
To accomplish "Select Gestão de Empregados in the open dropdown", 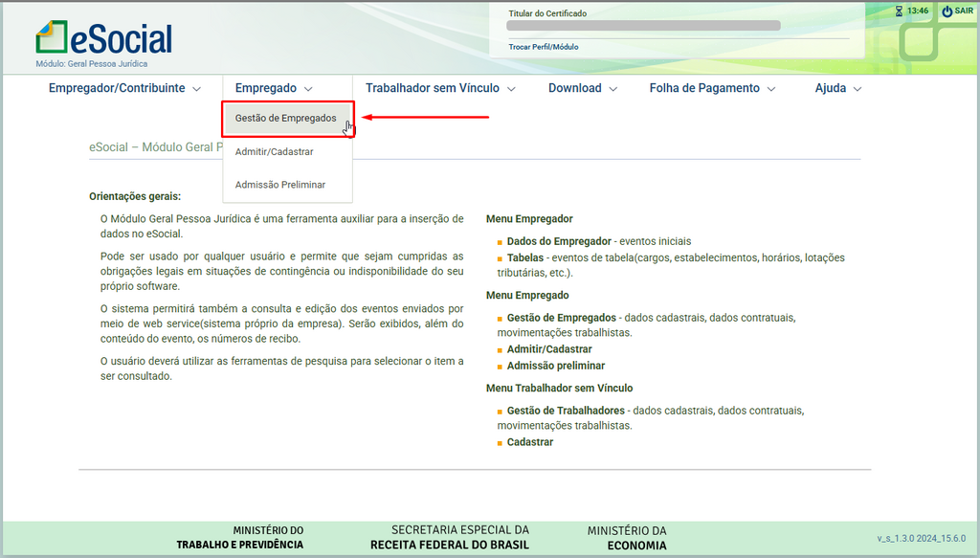I will pyautogui.click(x=286, y=119).
